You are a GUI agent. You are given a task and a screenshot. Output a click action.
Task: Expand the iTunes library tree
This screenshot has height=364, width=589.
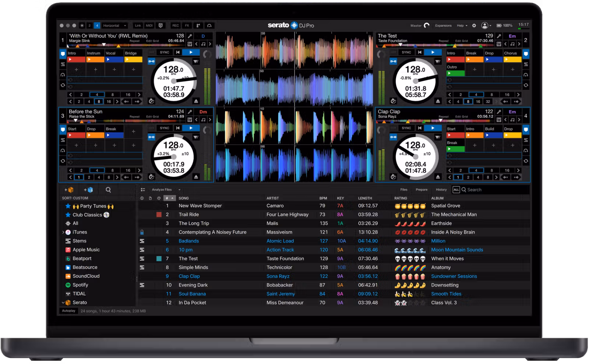[x=63, y=232]
